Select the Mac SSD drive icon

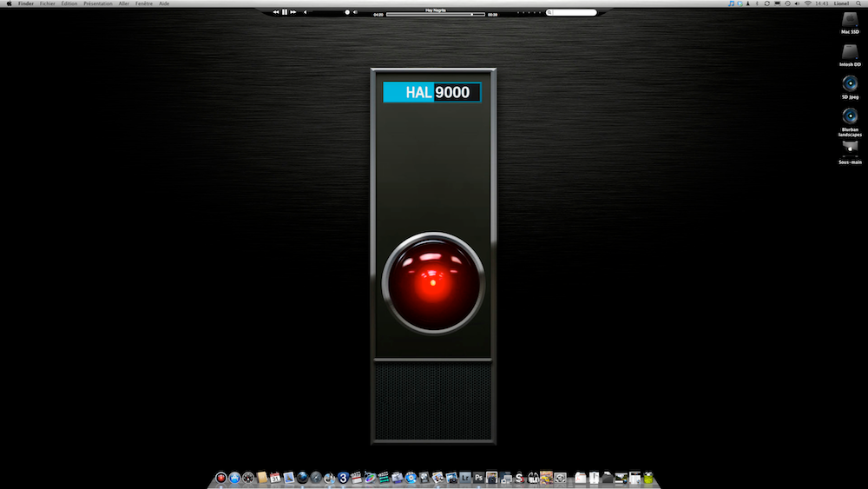850,21
